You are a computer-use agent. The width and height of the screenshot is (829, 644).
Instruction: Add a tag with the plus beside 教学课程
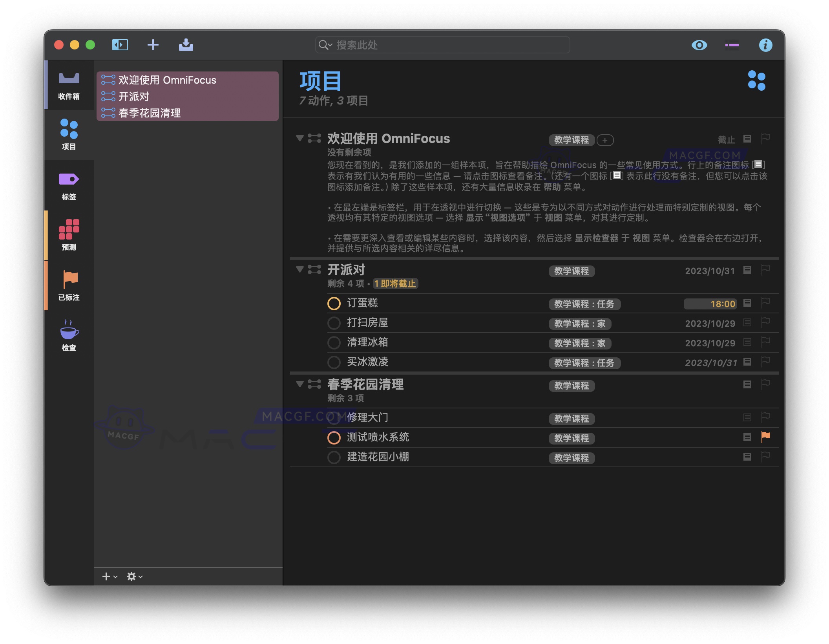pyautogui.click(x=605, y=140)
